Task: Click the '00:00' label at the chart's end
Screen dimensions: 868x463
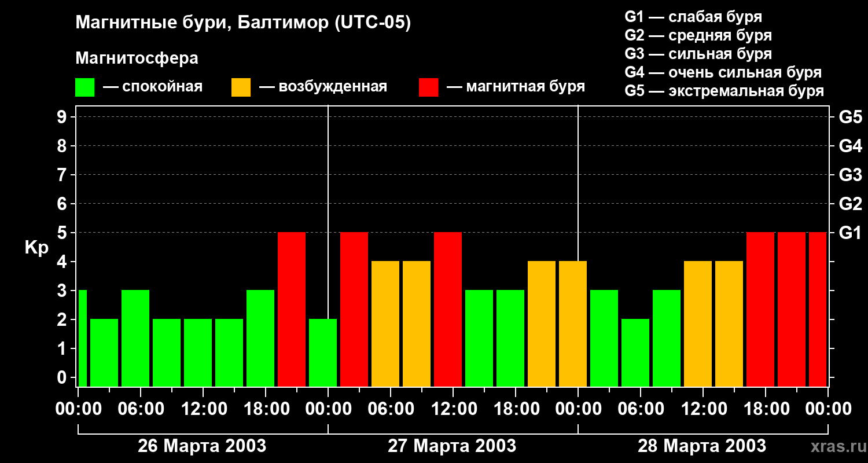Action: coord(828,409)
